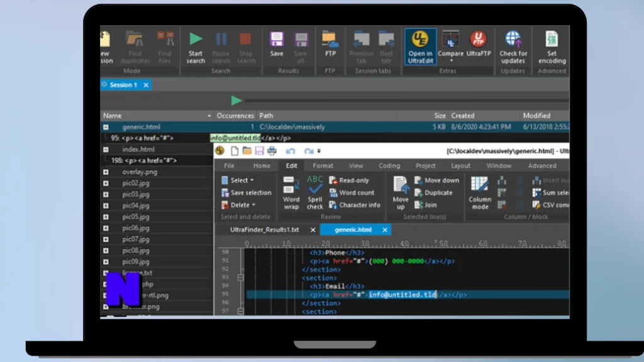Expand the overlay.png result row
Viewport: 644px width, 362px height.
[x=106, y=172]
